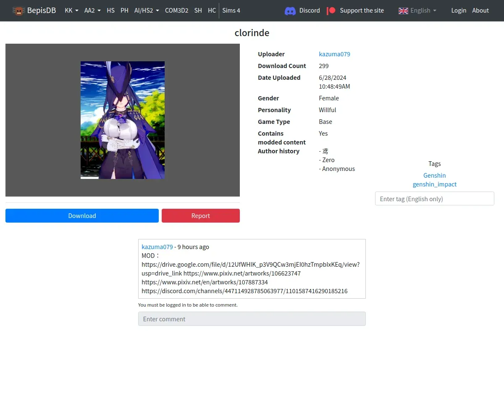Click the Login link
Screen dimensions: 504x420
[x=459, y=10]
